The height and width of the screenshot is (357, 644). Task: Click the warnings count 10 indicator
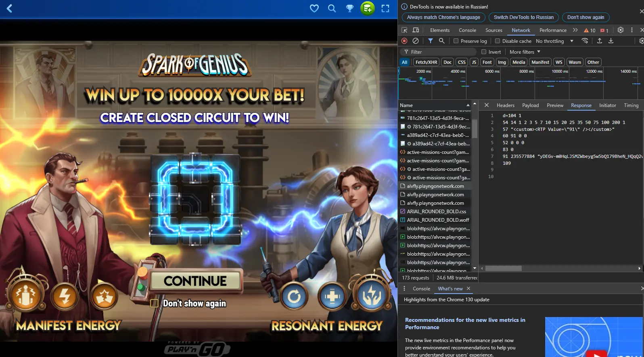click(x=590, y=30)
